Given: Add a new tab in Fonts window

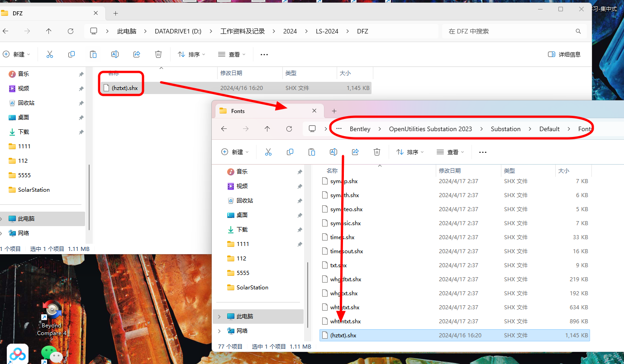Looking at the screenshot, I should [x=334, y=111].
